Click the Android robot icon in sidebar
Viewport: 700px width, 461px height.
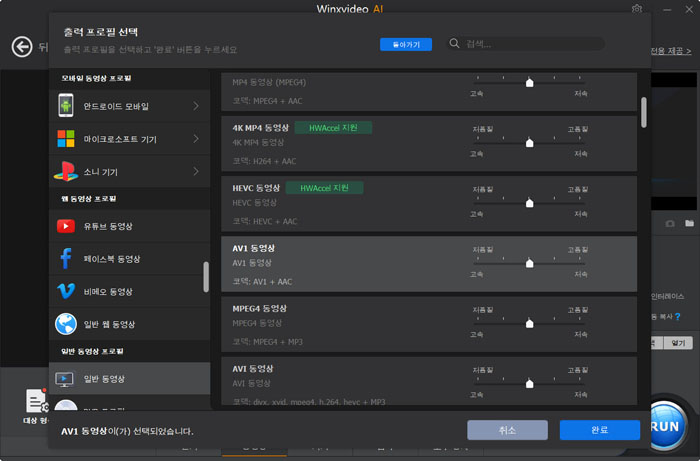pos(66,105)
